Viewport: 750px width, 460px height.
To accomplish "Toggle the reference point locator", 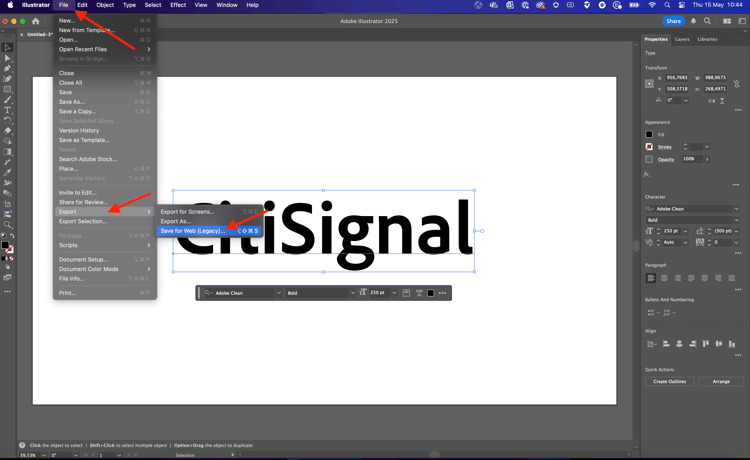I will (649, 83).
